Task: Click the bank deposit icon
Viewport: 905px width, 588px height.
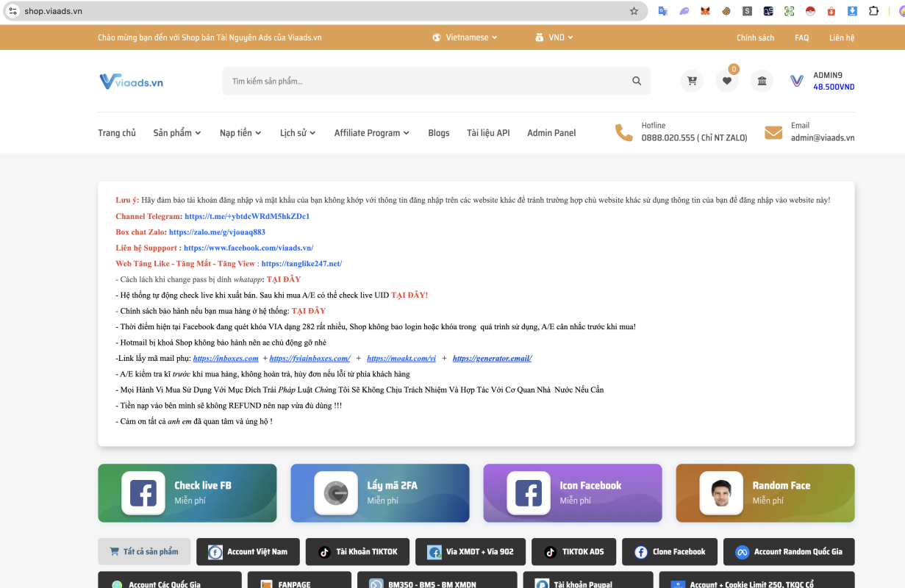Action: click(762, 81)
